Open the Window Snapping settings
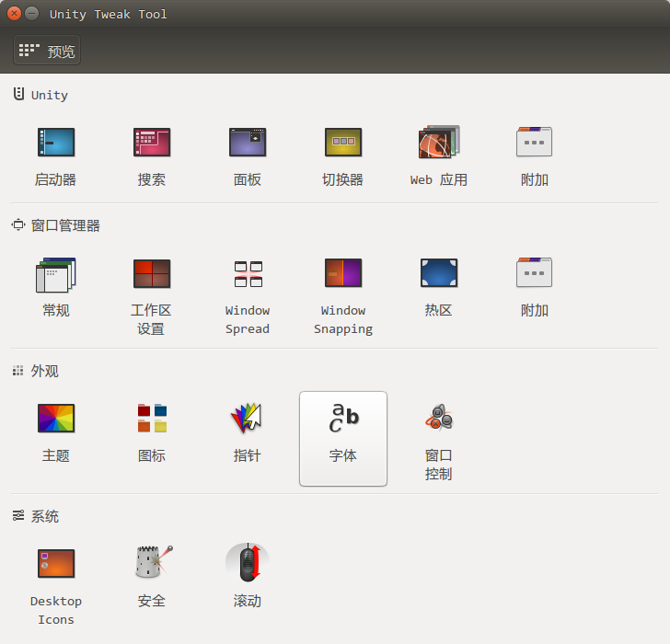The image size is (670, 644). pos(343,295)
